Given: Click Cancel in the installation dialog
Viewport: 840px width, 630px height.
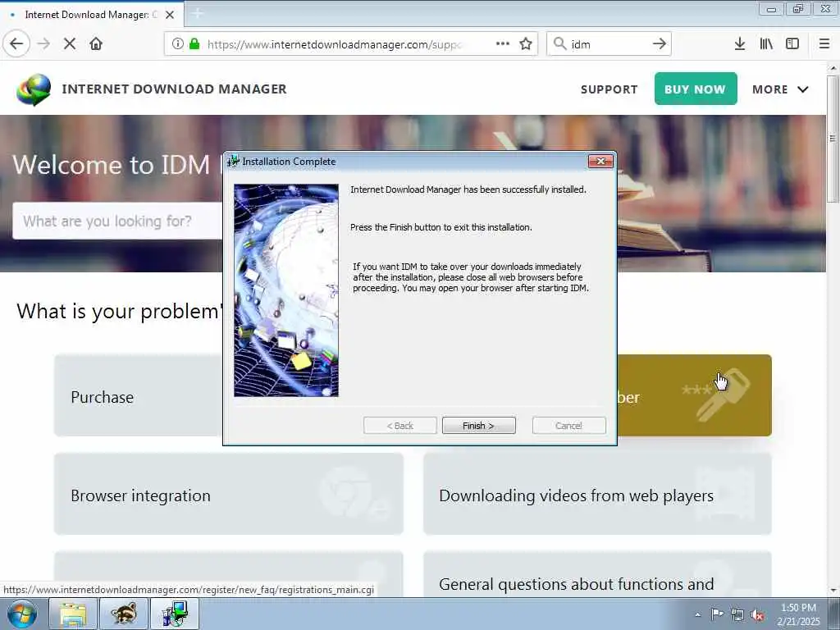Looking at the screenshot, I should 568,426.
